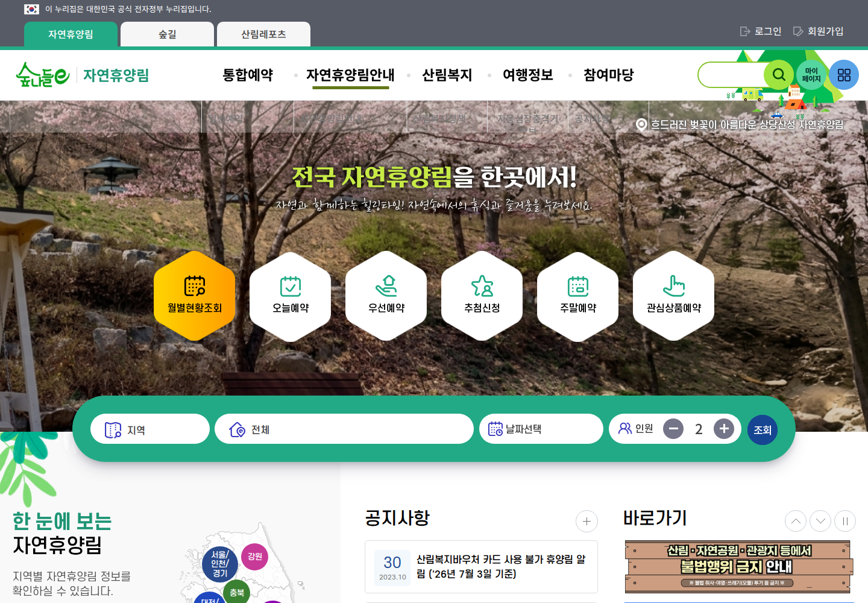Click the location pin icon near 상당산성

tap(641, 125)
